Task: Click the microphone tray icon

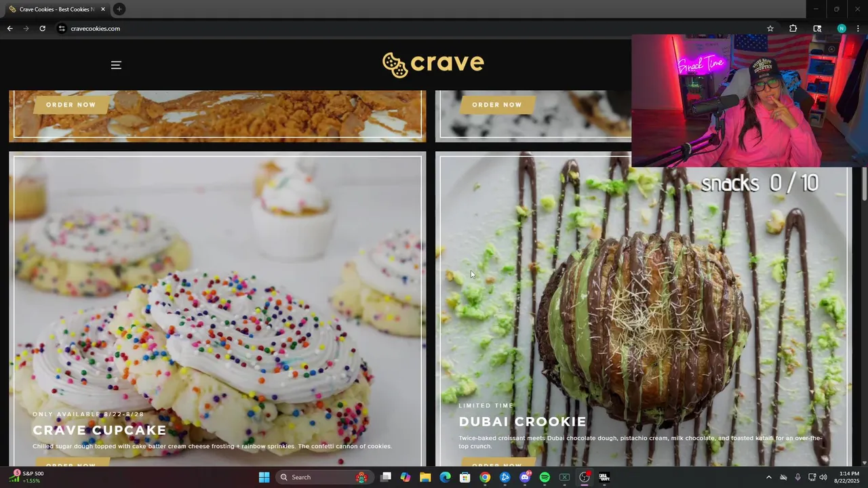Action: pos(797,477)
